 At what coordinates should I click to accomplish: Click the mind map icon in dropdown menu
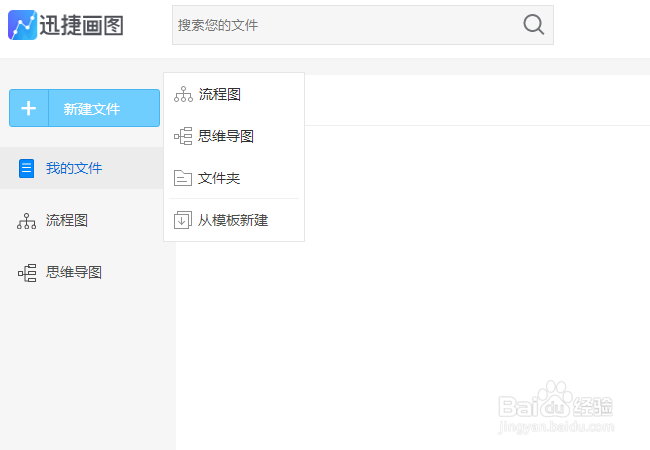[x=183, y=136]
